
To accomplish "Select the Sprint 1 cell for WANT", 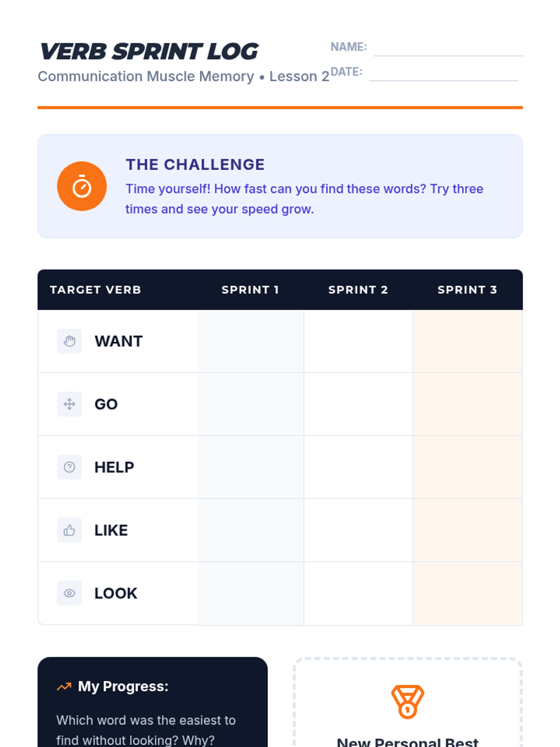I will pyautogui.click(x=251, y=341).
